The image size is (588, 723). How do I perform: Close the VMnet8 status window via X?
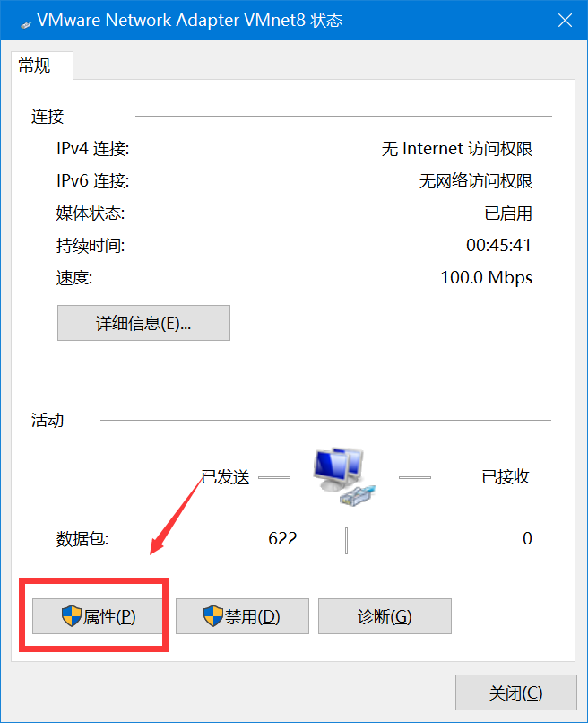[565, 21]
